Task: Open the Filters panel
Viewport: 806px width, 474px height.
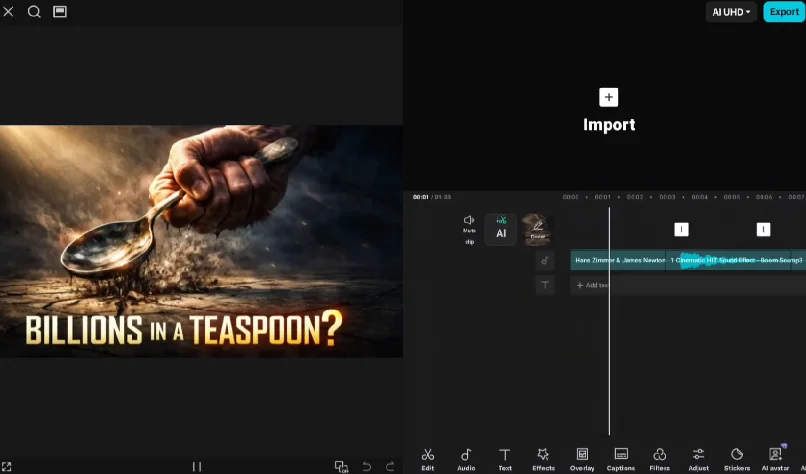Action: [x=660, y=458]
